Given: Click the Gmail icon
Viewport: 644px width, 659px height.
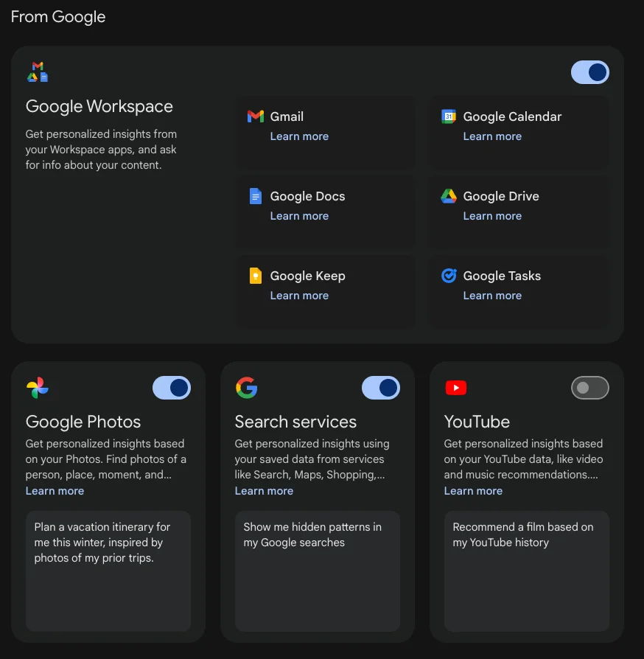Looking at the screenshot, I should [256, 116].
